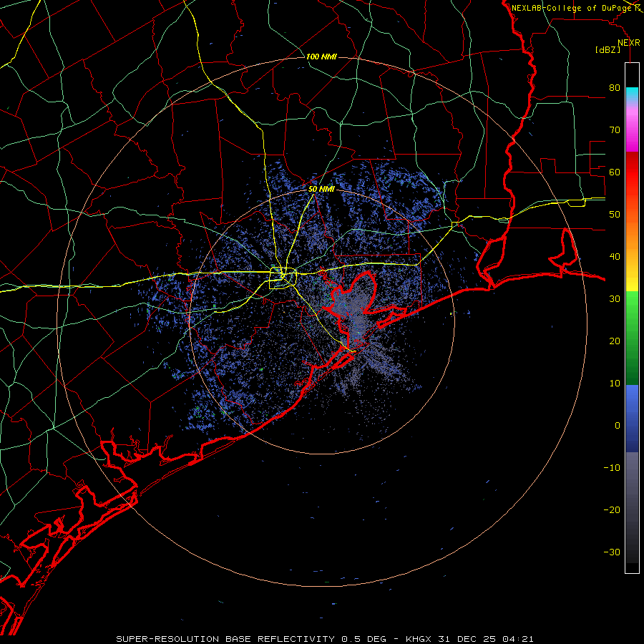Click the yellow Houston highway loop on map
The image size is (644, 644).
point(283,278)
